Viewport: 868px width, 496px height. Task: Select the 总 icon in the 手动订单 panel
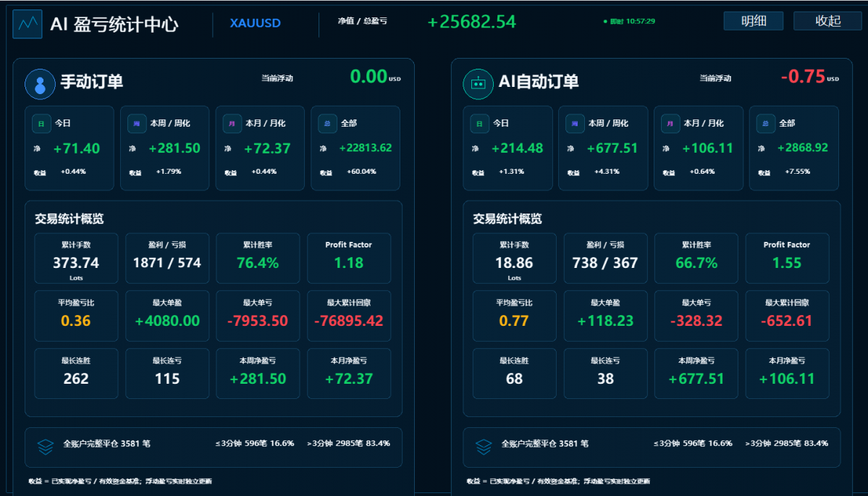pos(327,123)
